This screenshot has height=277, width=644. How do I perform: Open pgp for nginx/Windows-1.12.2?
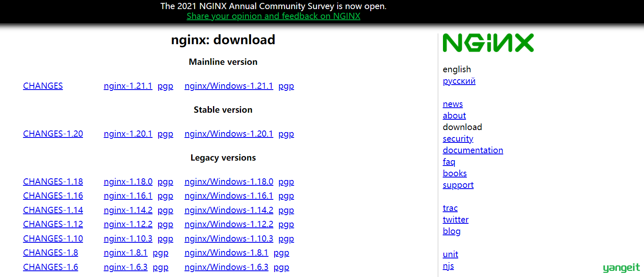click(286, 225)
